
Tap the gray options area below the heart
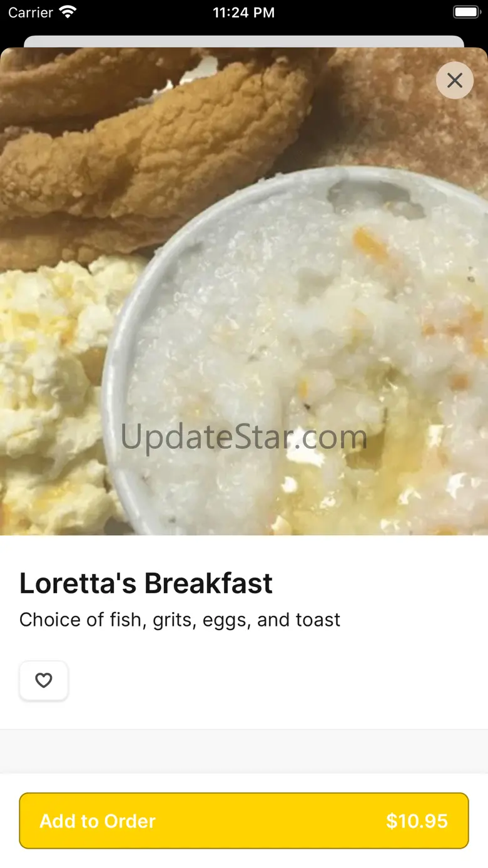click(x=244, y=751)
